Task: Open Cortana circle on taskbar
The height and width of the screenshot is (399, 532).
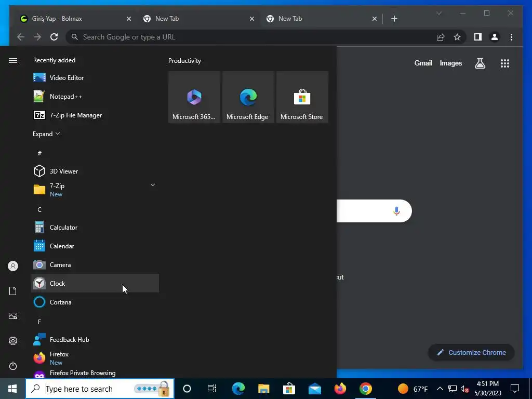Action: 187,389
